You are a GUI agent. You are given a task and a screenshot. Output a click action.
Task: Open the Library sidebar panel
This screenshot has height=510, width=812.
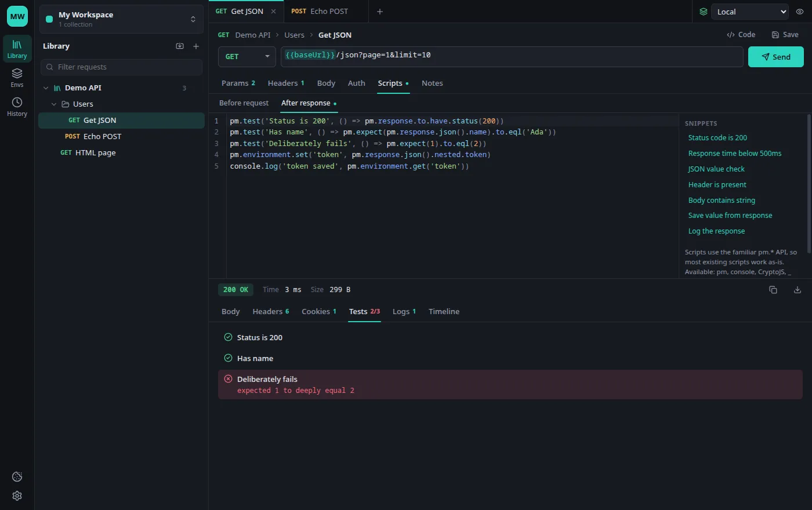17,49
